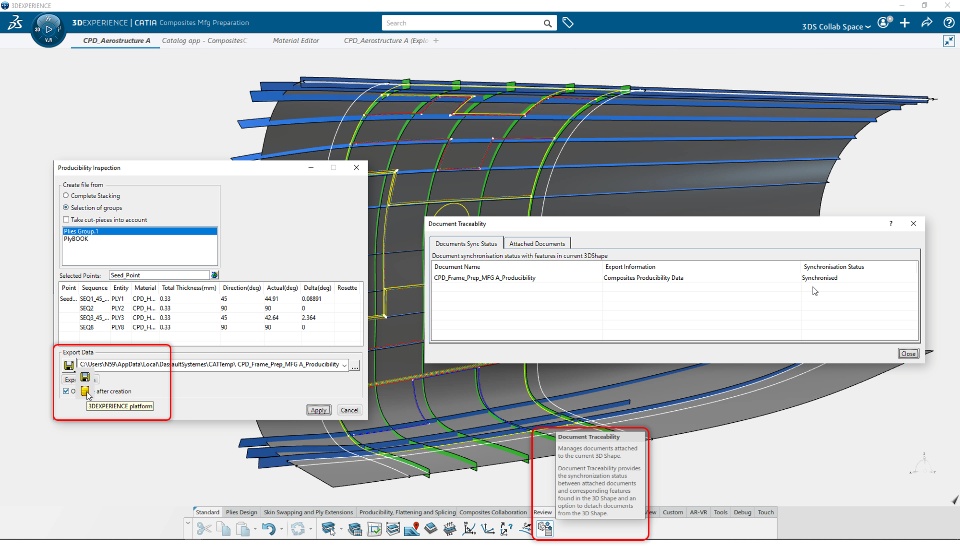Open the 3DS Collab Space dropdown

[836, 26]
